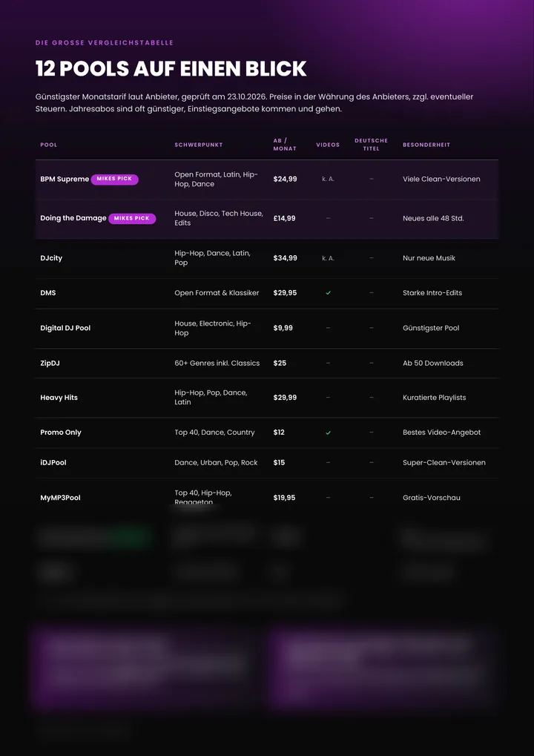Click the 'DIE GROSSE VERGLEICHSTABELLE' label

click(105, 43)
